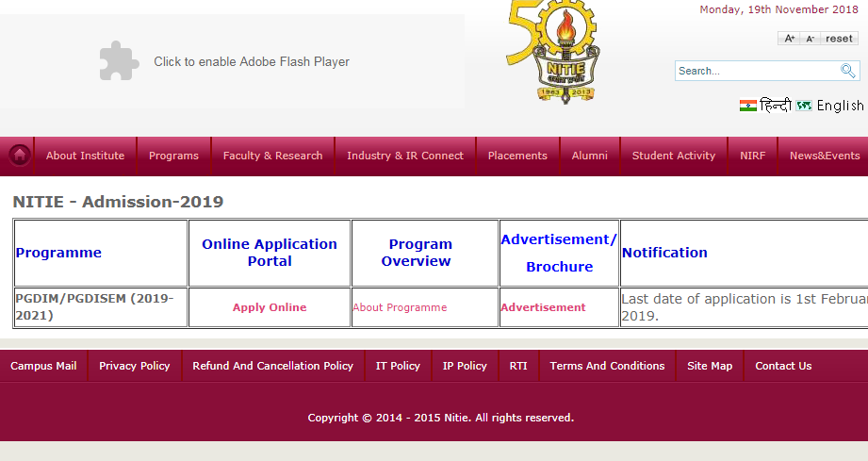Open the NIRF menu item

point(753,156)
